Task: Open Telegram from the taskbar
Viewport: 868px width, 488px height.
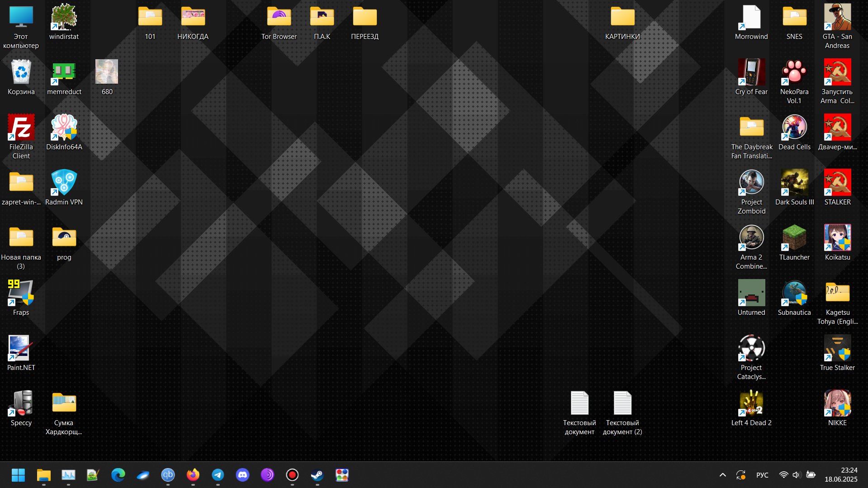Action: pyautogui.click(x=218, y=475)
